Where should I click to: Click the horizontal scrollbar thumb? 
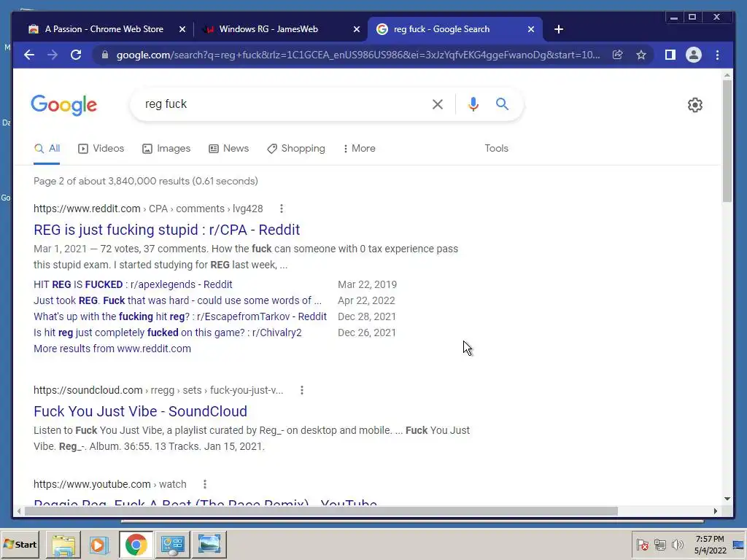click(x=321, y=511)
